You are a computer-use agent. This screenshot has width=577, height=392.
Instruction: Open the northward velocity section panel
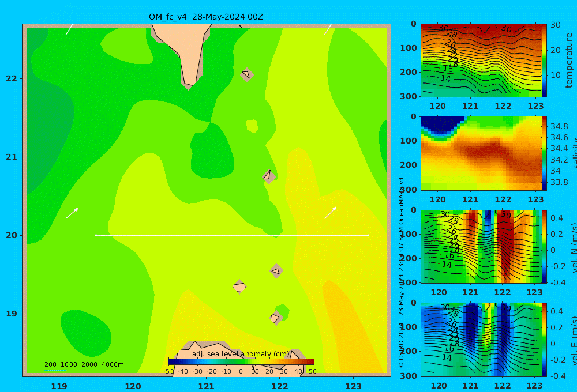coord(481,246)
